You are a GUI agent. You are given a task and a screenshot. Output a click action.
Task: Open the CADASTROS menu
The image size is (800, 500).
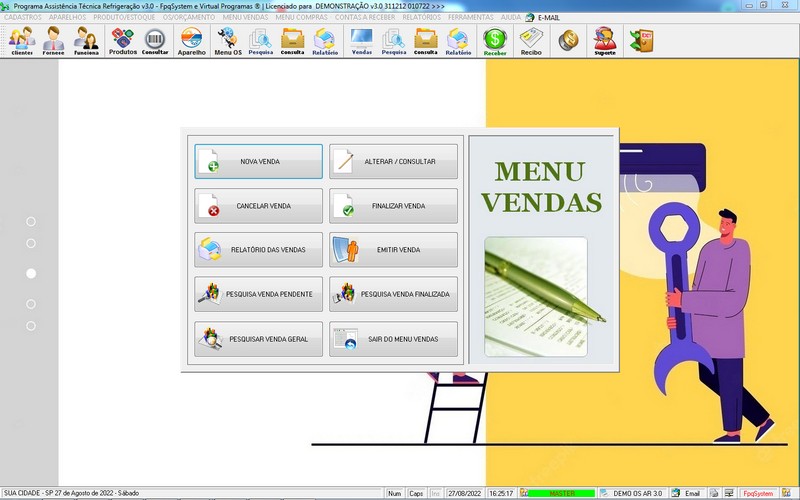[x=23, y=17]
